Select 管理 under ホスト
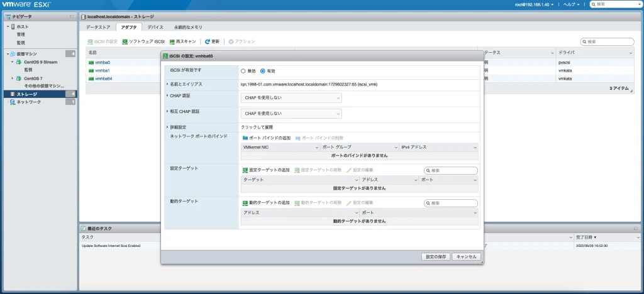This screenshot has height=294, width=644. (x=21, y=35)
